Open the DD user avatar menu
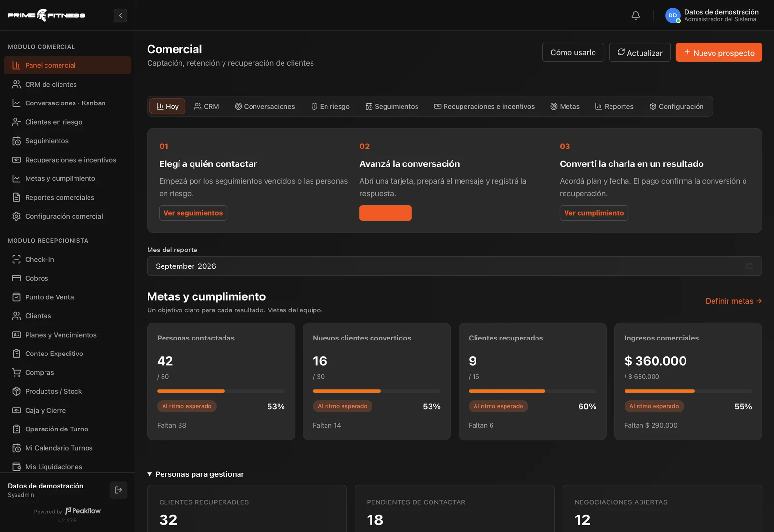The image size is (774, 532). coord(672,15)
